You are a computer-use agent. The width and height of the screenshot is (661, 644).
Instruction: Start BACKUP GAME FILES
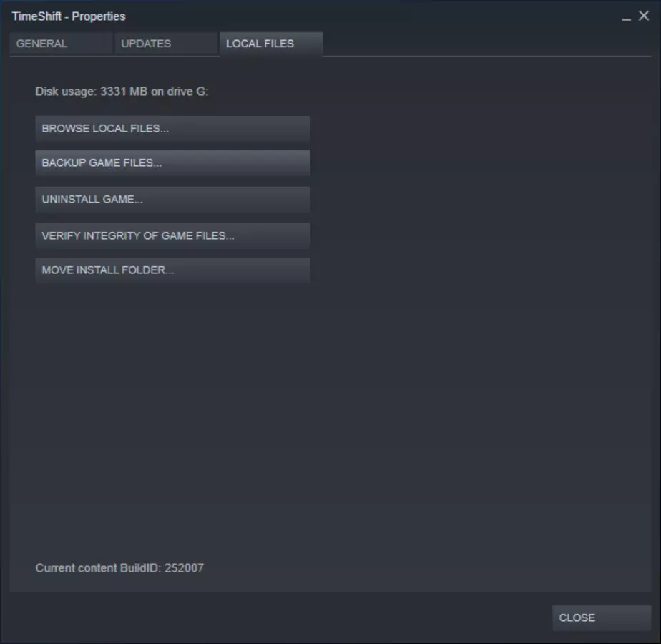pyautogui.click(x=173, y=163)
